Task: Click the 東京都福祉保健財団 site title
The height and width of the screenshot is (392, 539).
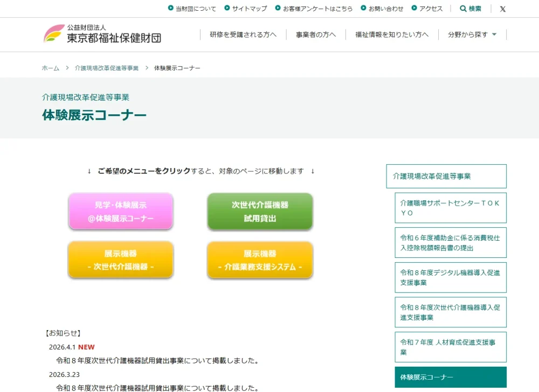Action: pyautogui.click(x=114, y=38)
